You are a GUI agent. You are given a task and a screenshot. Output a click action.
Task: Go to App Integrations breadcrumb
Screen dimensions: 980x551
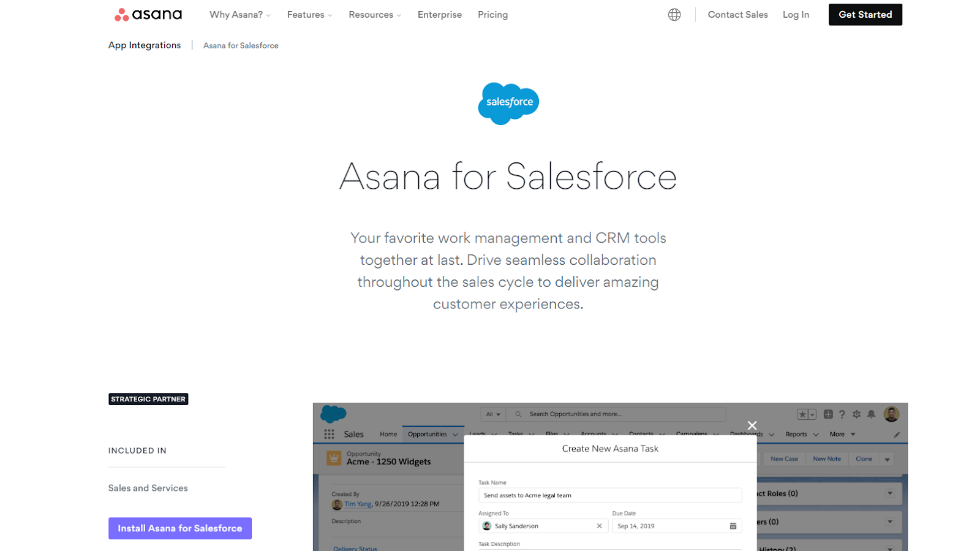click(145, 45)
